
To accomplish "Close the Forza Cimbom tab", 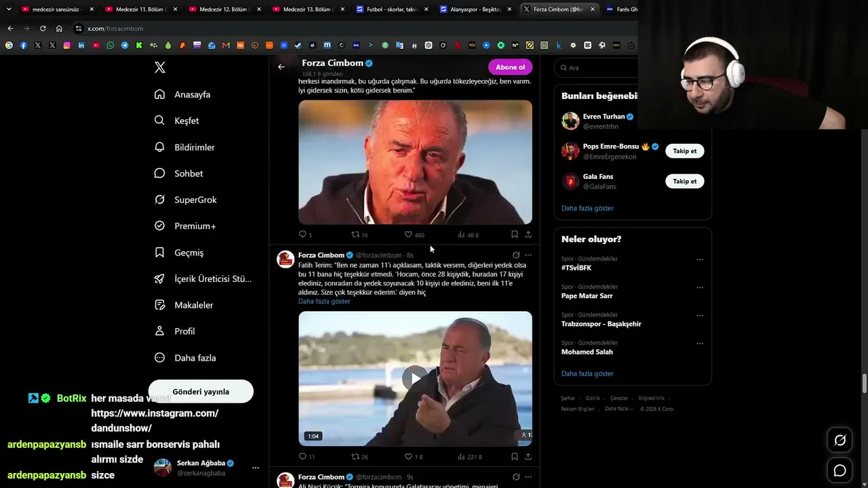I will pyautogui.click(x=593, y=9).
